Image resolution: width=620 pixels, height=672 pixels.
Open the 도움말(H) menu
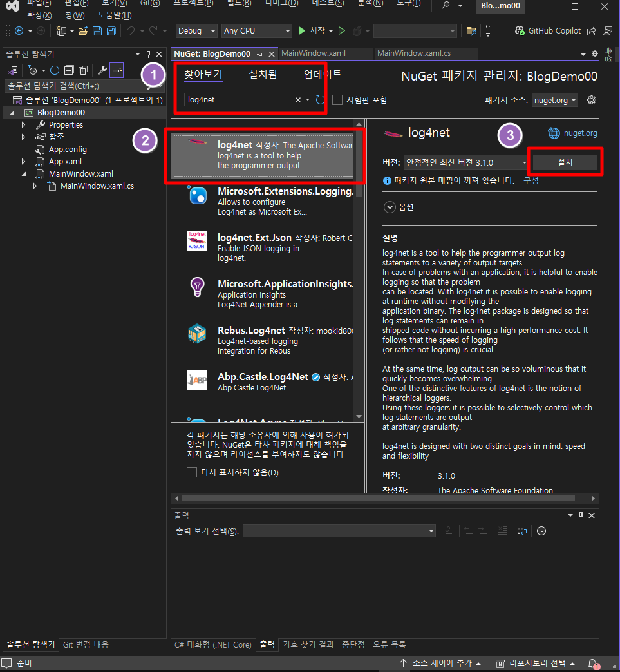[x=115, y=15]
